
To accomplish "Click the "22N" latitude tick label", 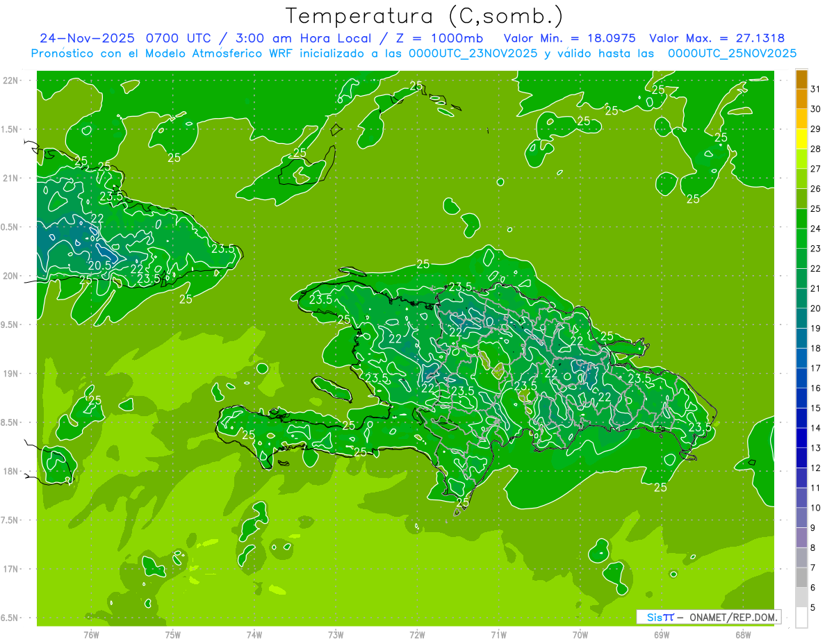I will pyautogui.click(x=10, y=81).
